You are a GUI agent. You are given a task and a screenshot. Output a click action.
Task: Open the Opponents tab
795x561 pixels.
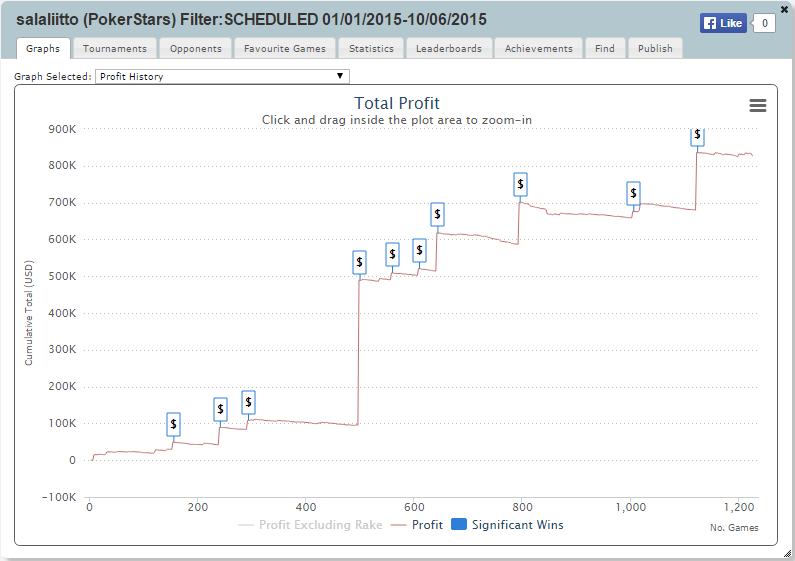196,49
